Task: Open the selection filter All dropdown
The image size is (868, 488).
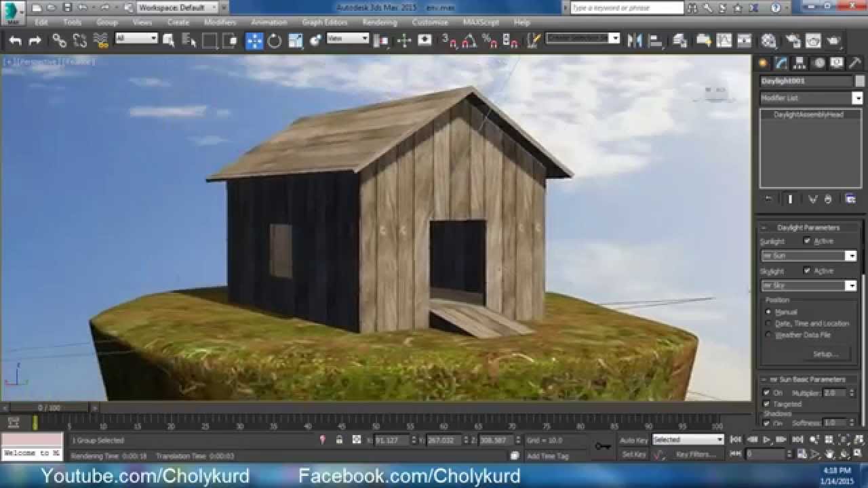Action: coord(136,39)
